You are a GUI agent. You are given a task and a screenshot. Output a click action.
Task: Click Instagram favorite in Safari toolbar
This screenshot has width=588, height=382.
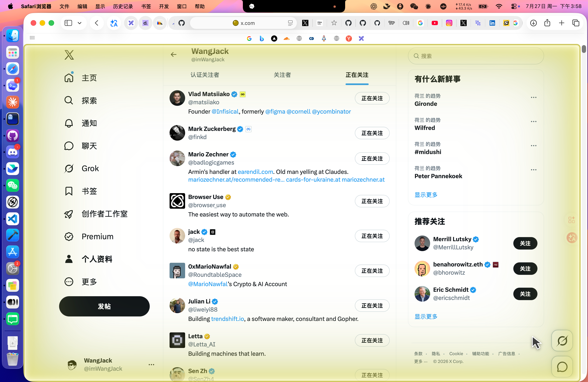point(449,23)
